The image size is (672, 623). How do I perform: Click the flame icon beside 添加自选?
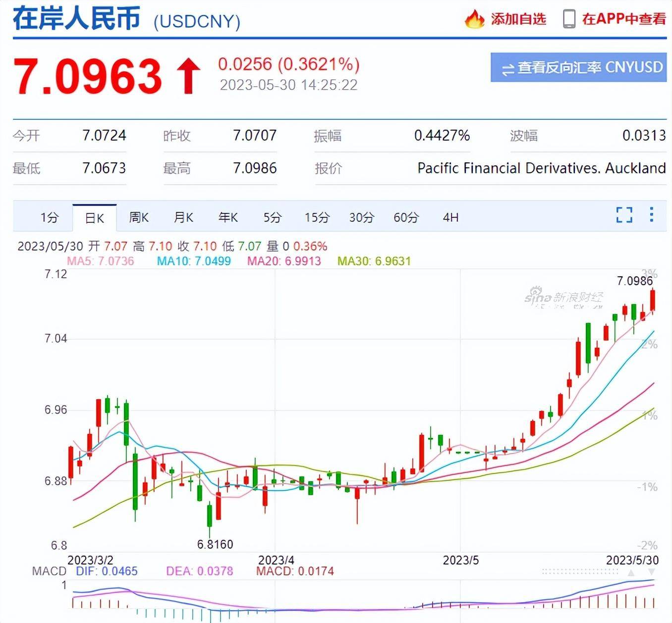(475, 19)
